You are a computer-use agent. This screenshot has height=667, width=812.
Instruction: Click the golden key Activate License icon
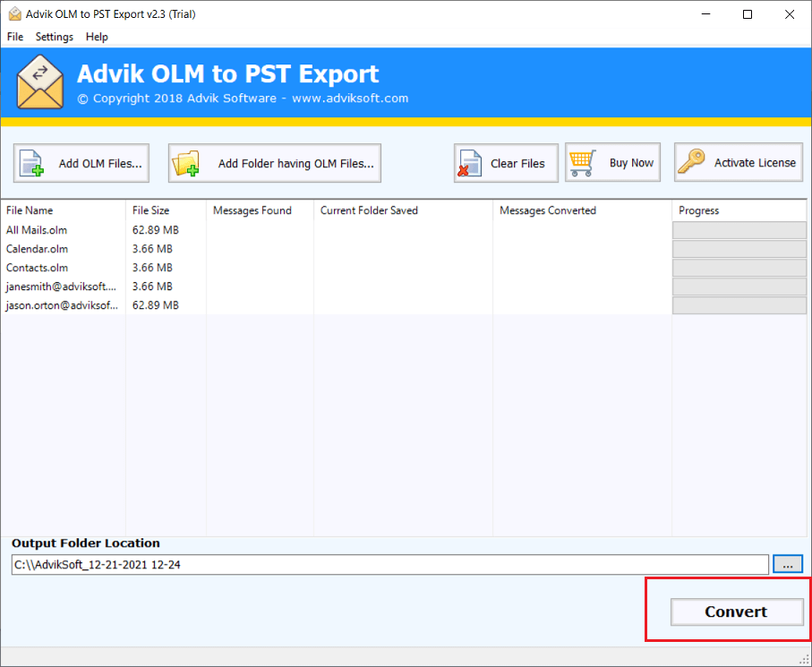(x=691, y=162)
